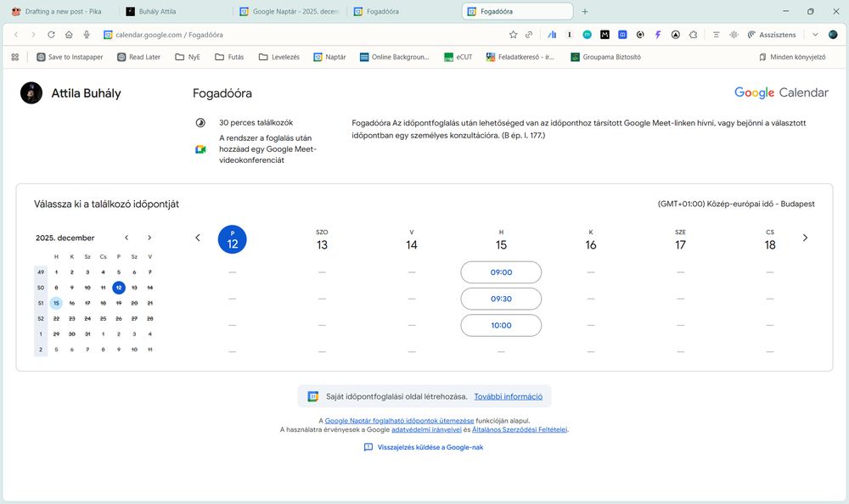The width and height of the screenshot is (849, 504).
Task: Open the Feladatkereső bookmark
Action: click(x=520, y=57)
